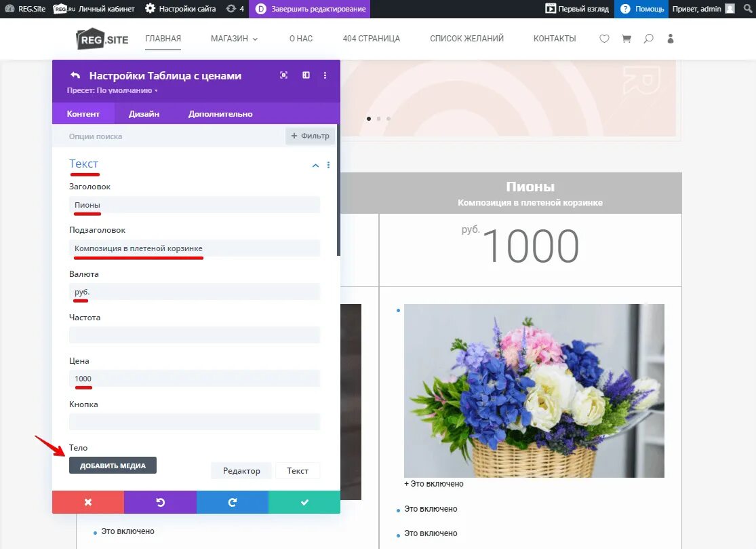Image resolution: width=756 pixels, height=549 pixels.
Task: Open СПИСОК ЖЕЛАНИЙ menu item
Action: coord(466,39)
